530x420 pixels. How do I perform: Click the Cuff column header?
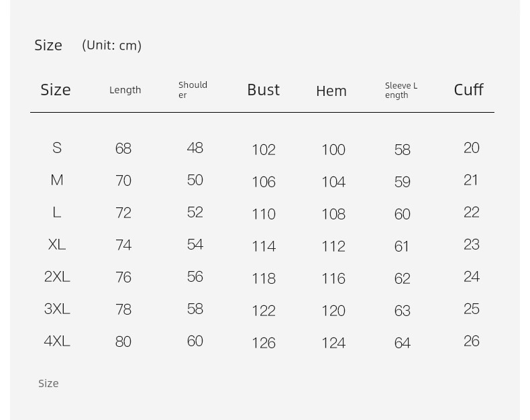[468, 90]
